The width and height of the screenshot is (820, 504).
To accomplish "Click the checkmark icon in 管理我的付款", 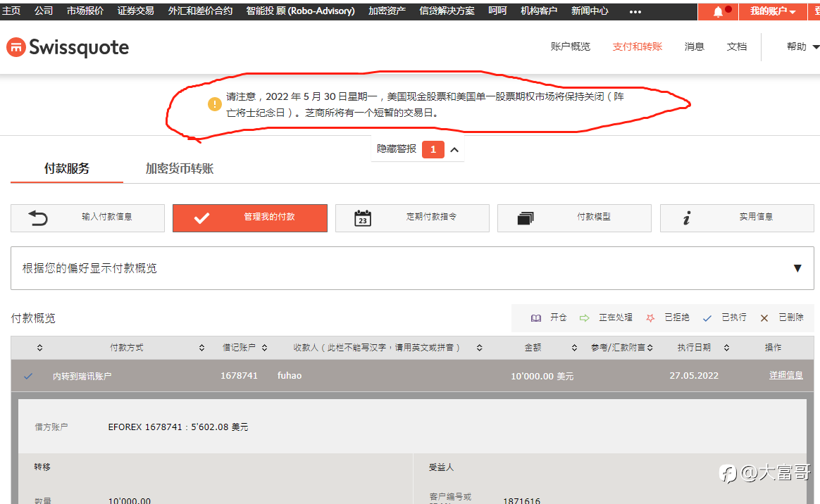I will (x=201, y=218).
